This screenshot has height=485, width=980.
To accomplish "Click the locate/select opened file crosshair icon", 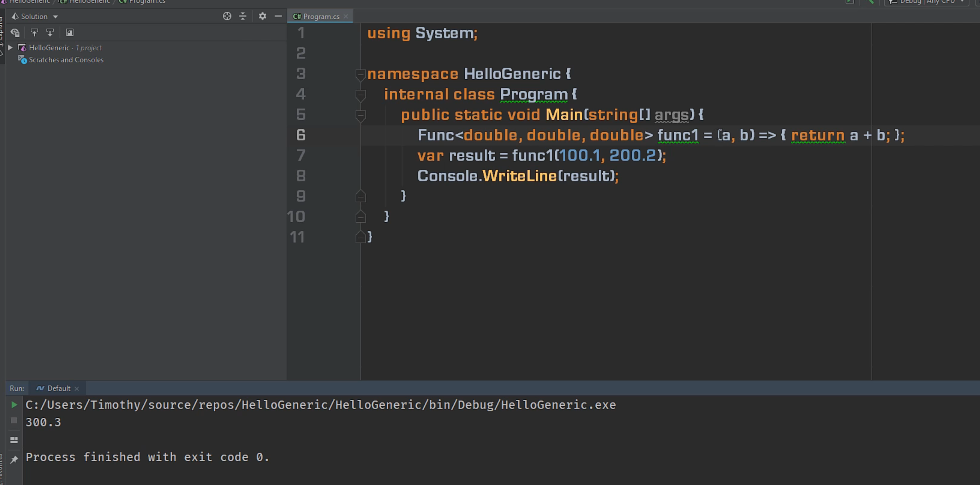I will 227,16.
